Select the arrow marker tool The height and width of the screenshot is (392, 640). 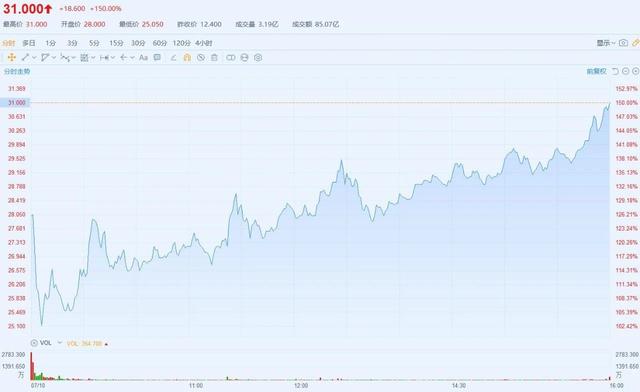point(124,58)
